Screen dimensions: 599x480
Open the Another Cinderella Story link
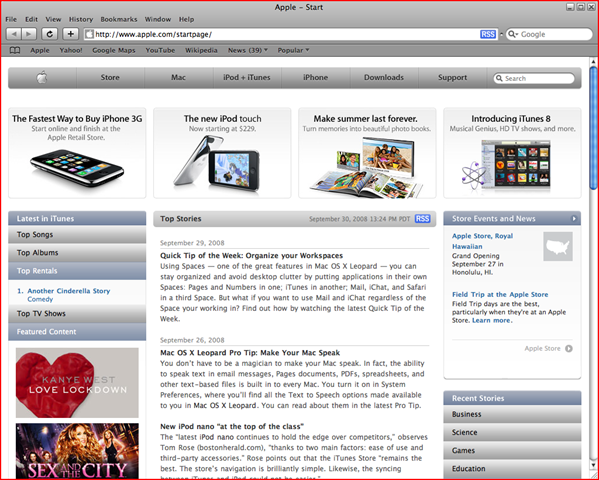pyautogui.click(x=69, y=291)
